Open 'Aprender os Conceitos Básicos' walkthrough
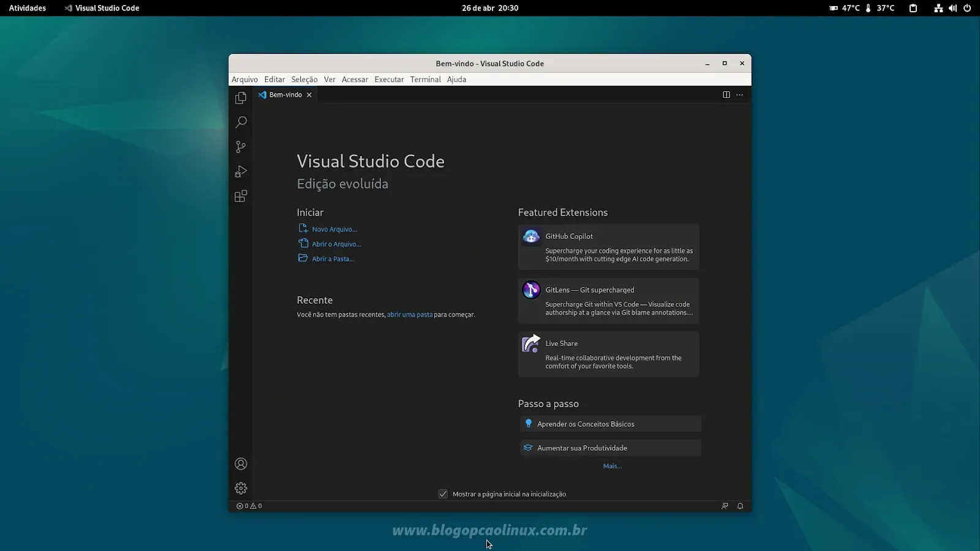This screenshot has height=551, width=980. point(610,424)
